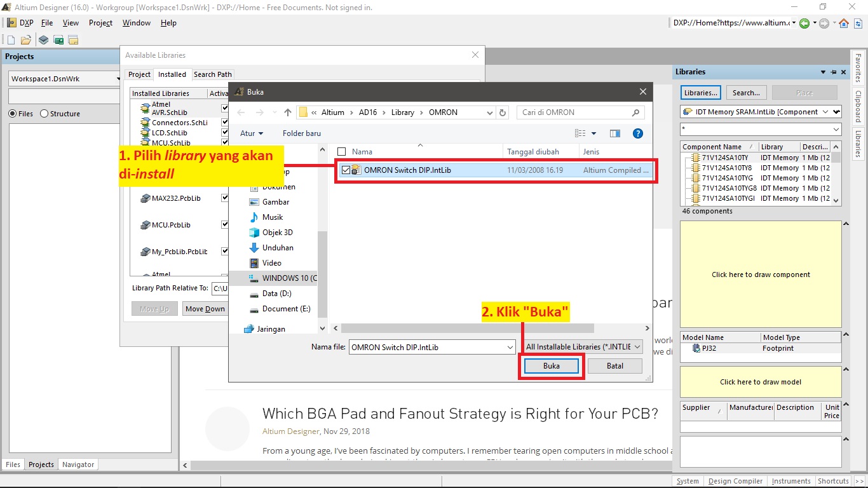Pin the Libraries panel
The height and width of the screenshot is (488, 868).
[833, 72]
